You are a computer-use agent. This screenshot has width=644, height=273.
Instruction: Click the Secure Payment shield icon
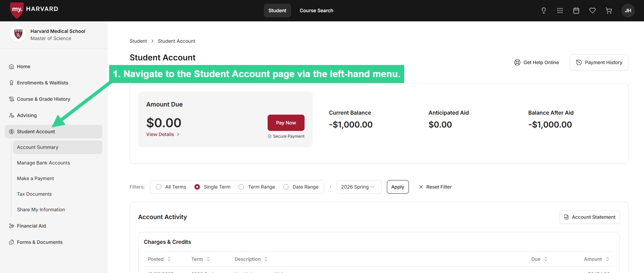point(270,136)
